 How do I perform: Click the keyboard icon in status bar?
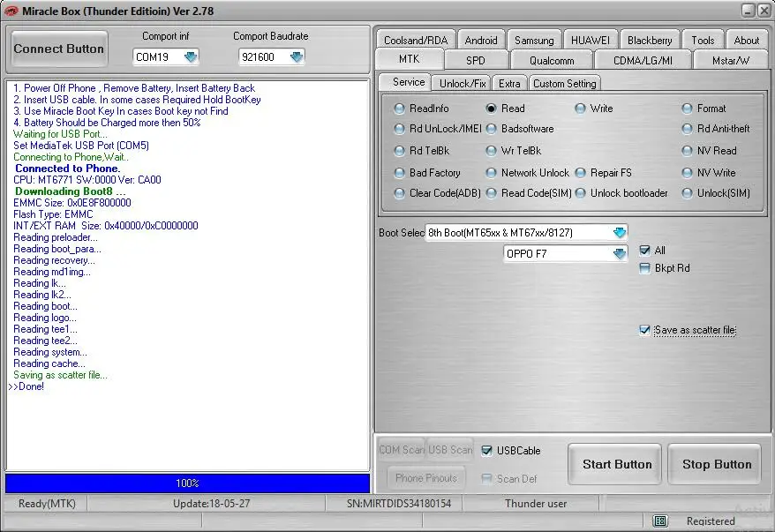660,521
